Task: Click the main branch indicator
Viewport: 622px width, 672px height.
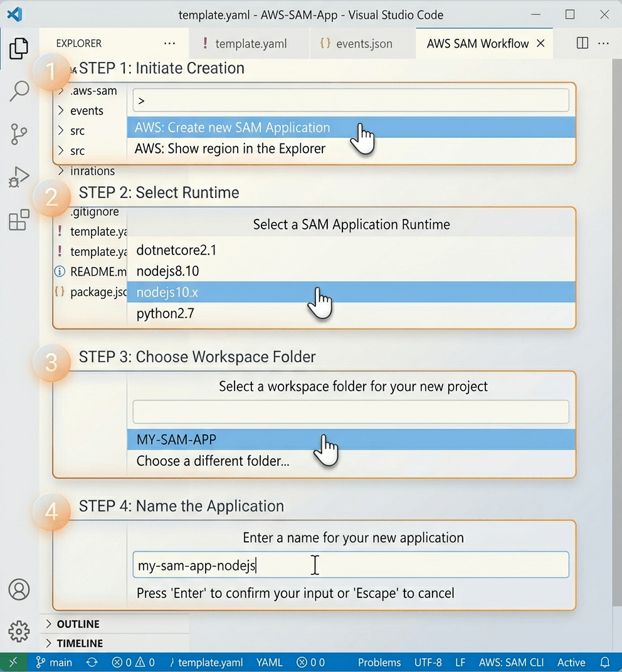Action: tap(54, 662)
